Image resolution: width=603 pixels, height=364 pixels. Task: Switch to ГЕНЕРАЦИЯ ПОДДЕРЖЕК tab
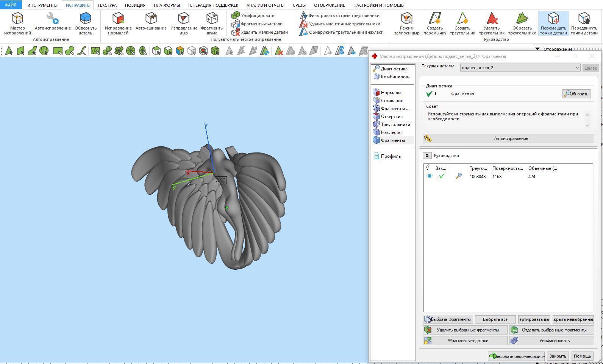point(213,5)
